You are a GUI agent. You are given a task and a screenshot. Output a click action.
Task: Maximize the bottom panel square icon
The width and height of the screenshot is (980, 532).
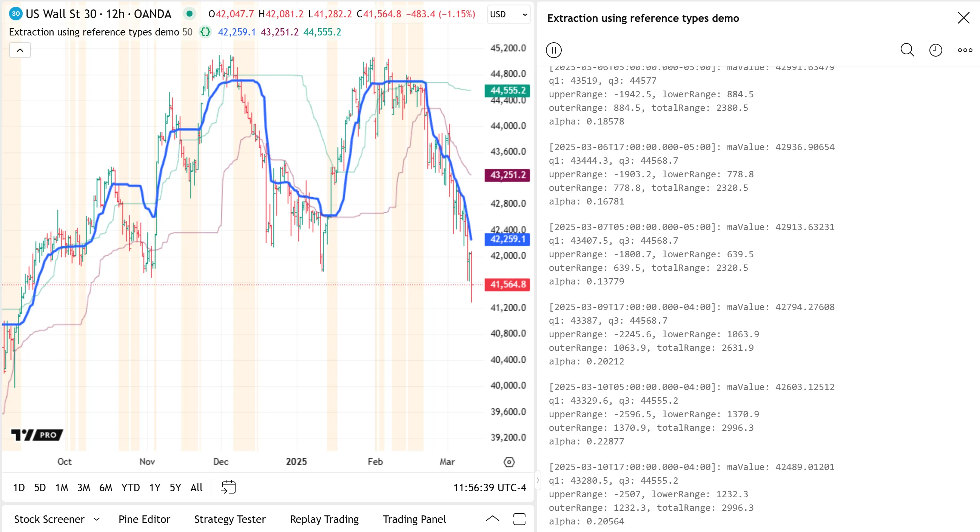tap(519, 519)
